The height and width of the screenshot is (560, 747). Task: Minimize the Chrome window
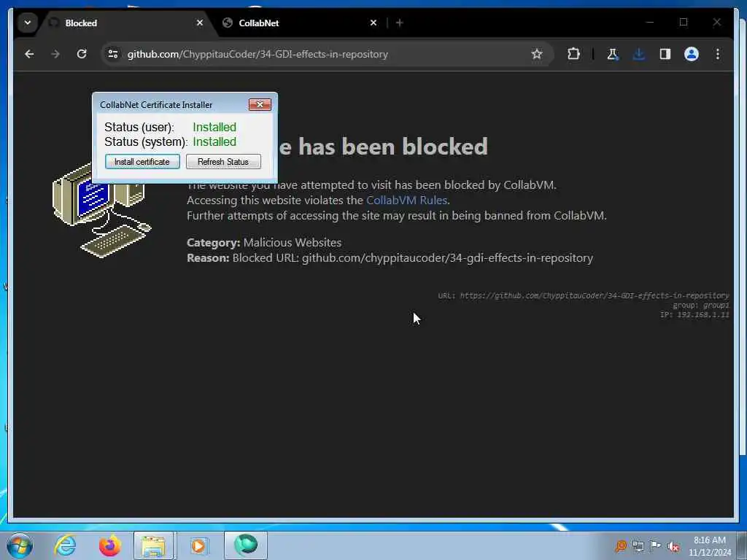click(650, 23)
